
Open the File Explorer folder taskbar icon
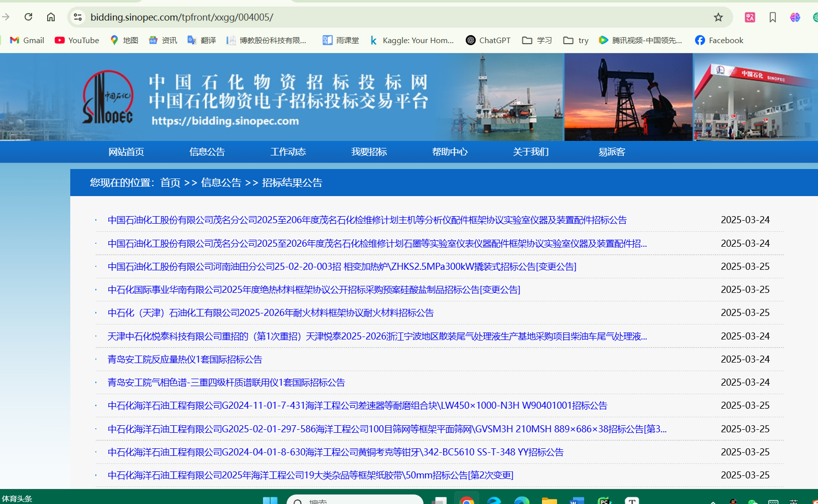(x=550, y=499)
